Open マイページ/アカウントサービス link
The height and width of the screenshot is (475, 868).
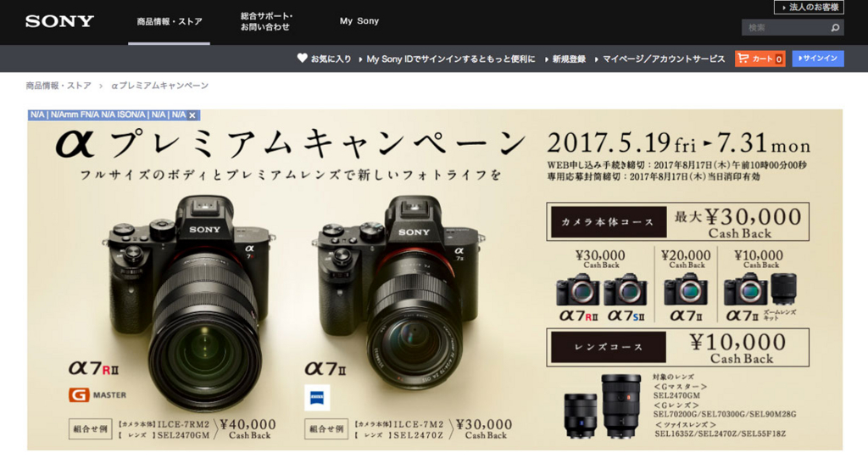pos(663,59)
